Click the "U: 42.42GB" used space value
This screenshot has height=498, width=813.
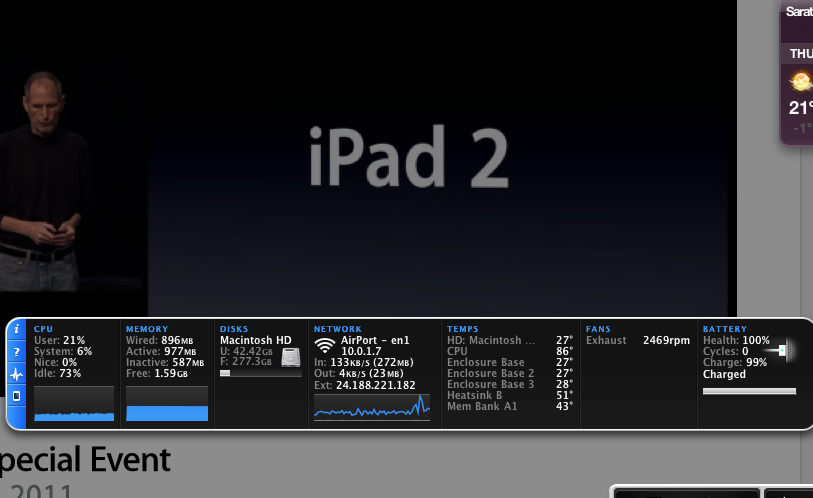246,351
